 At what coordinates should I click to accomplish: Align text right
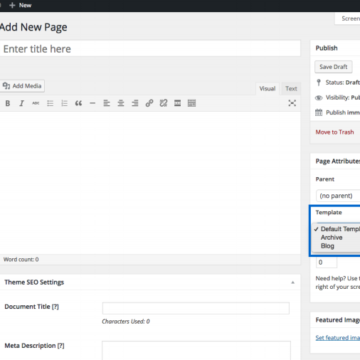[x=135, y=103]
